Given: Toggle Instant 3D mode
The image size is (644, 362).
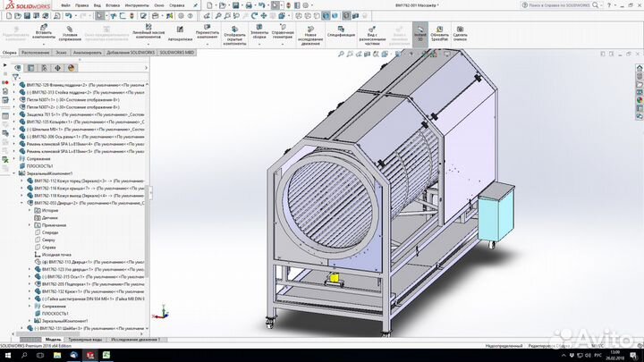Looking at the screenshot, I should pyautogui.click(x=419, y=29).
